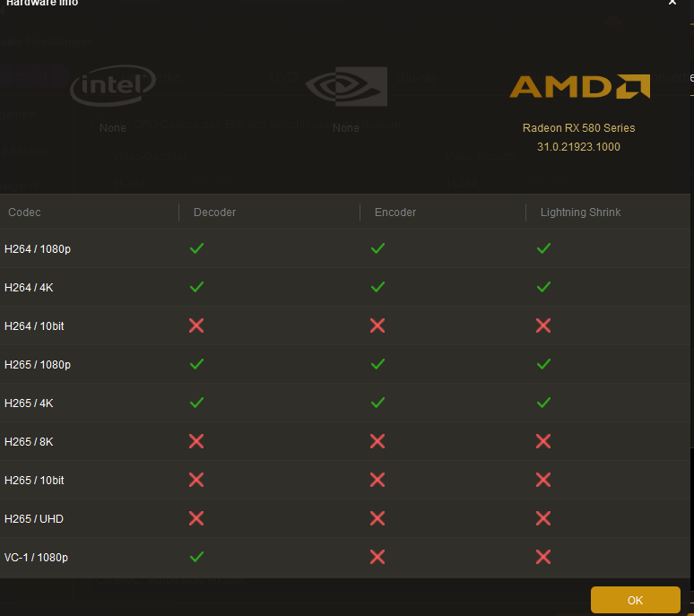Click the Codec column header

pos(25,213)
